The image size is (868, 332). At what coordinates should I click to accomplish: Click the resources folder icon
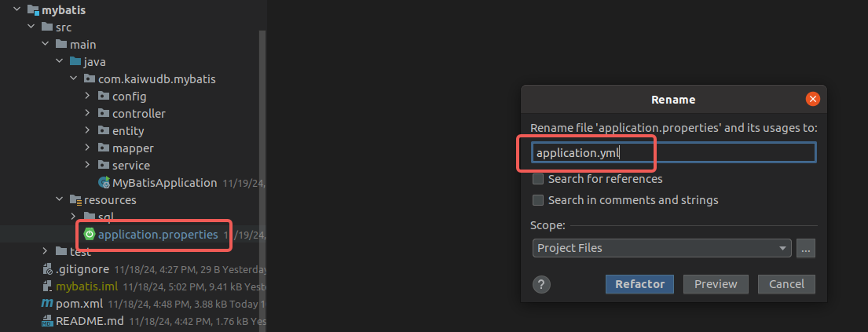click(75, 200)
